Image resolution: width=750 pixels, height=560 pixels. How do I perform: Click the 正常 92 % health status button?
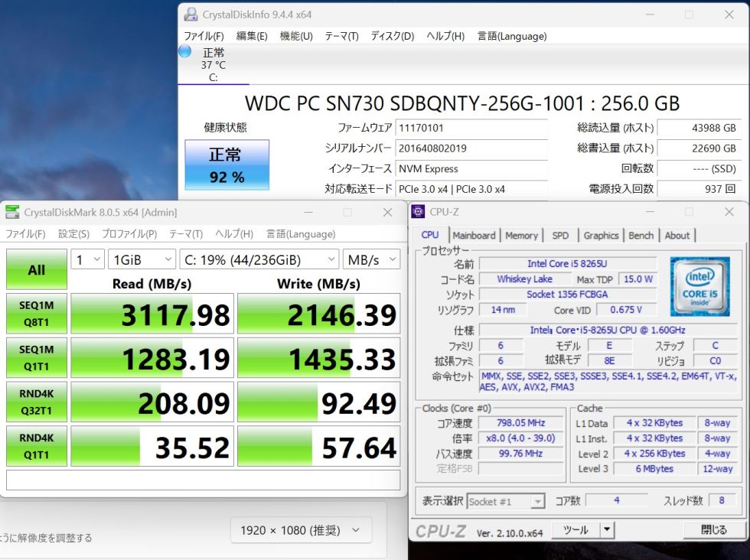(227, 165)
